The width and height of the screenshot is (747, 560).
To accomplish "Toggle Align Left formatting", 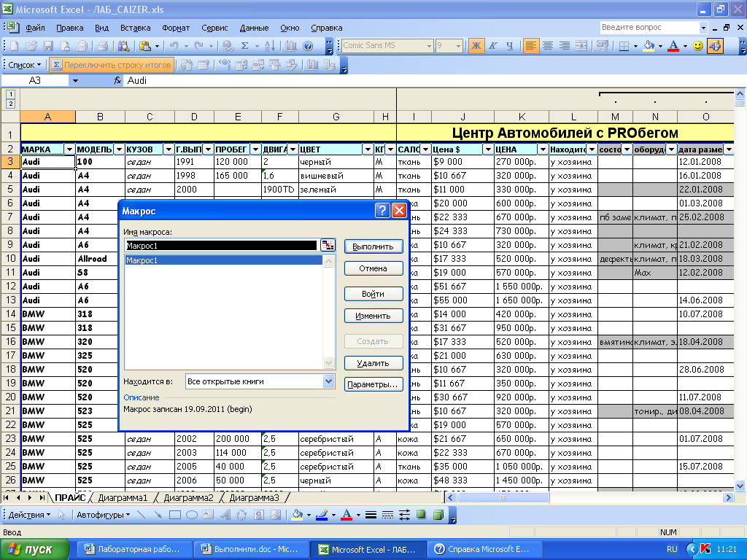I will 531,46.
